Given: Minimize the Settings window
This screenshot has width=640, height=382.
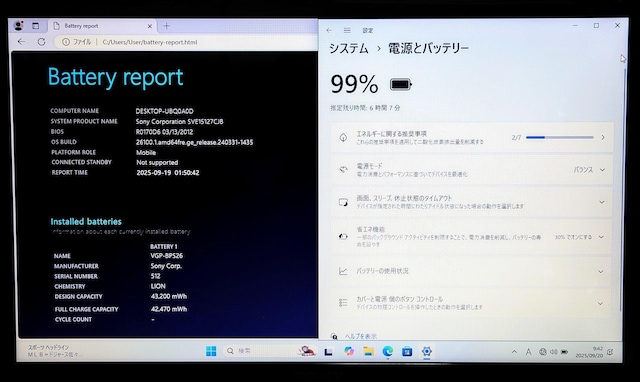Looking at the screenshot, I should click(575, 25).
